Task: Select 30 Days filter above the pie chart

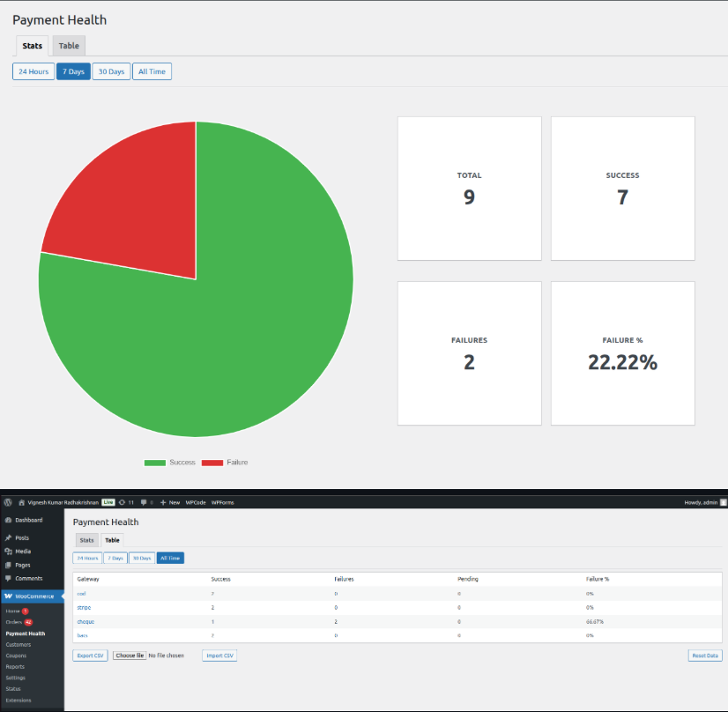Action: pos(111,71)
